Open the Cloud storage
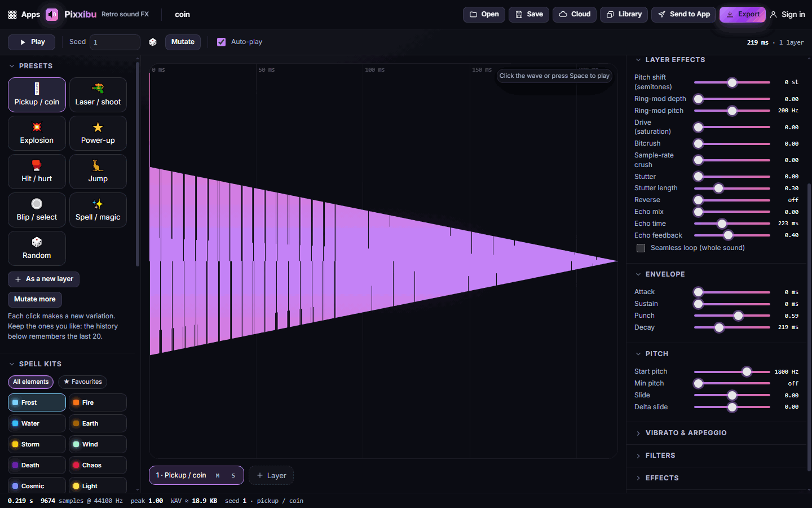 pyautogui.click(x=575, y=15)
